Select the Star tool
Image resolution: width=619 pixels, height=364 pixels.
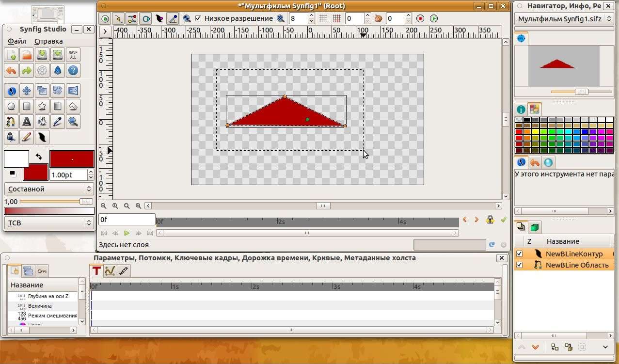pos(42,106)
